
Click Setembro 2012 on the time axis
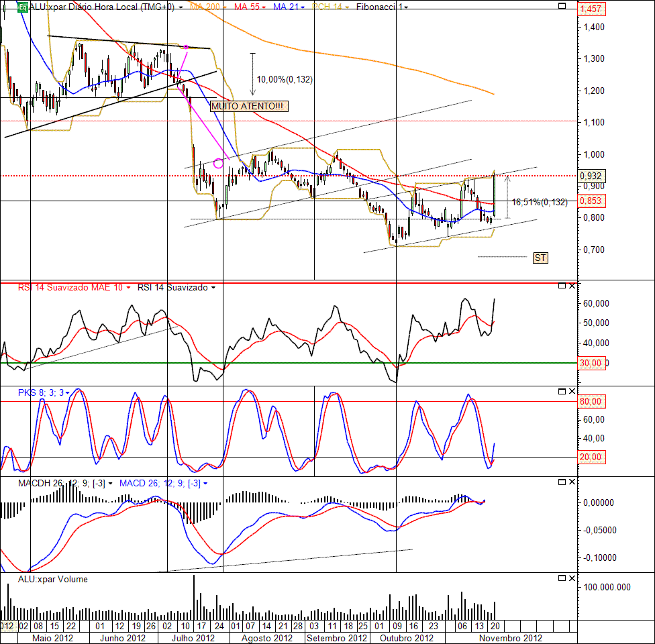pyautogui.click(x=337, y=638)
